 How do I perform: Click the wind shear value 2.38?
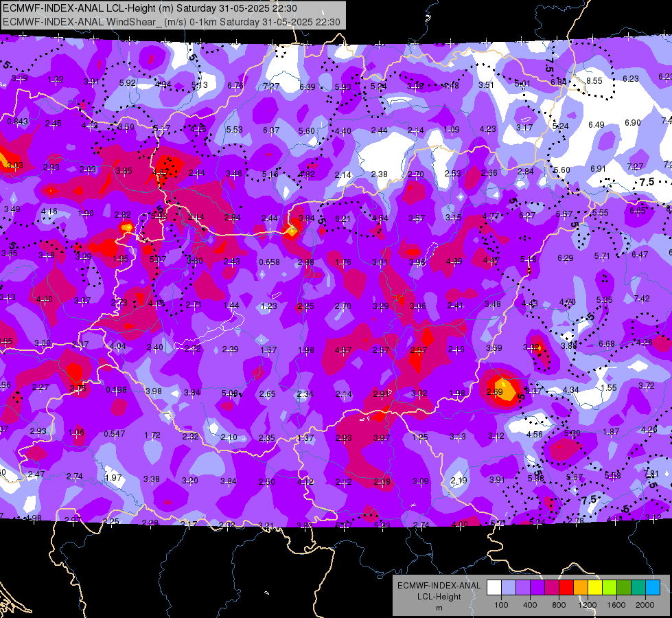click(380, 174)
